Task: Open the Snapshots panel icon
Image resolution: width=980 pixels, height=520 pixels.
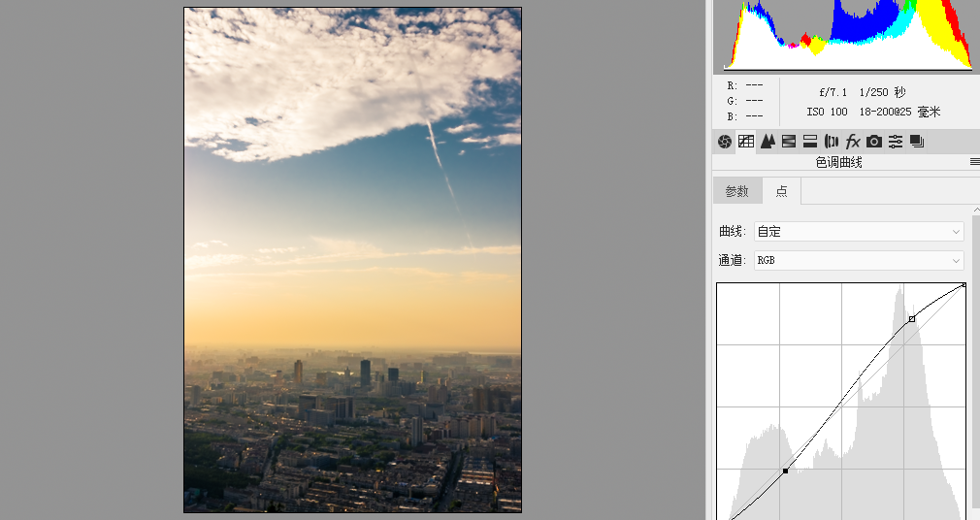Action: pos(917,142)
